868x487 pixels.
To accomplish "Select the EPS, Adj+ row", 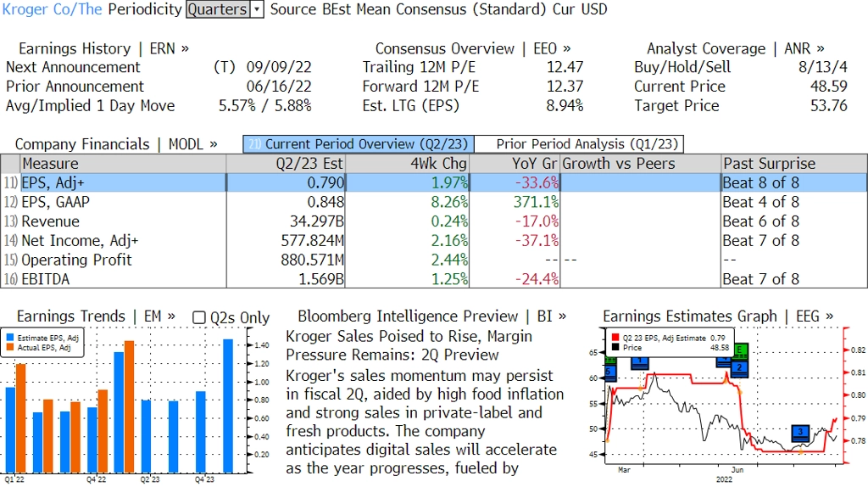I will point(434,182).
